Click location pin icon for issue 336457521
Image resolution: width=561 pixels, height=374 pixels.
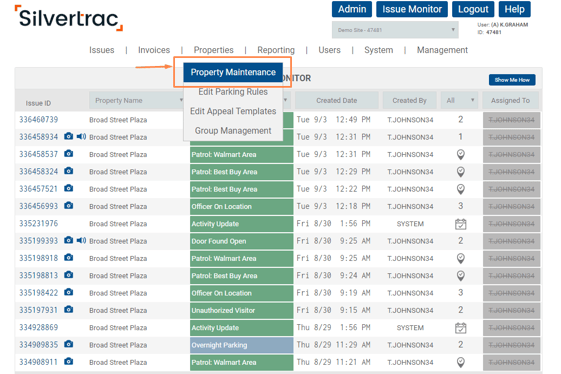pos(461,189)
